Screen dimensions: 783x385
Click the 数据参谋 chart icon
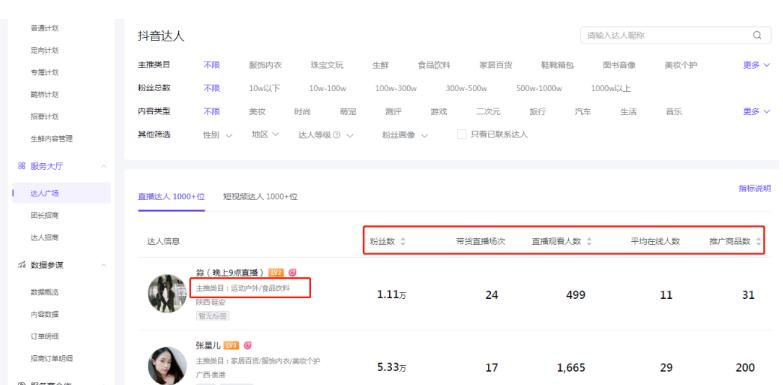click(21, 265)
